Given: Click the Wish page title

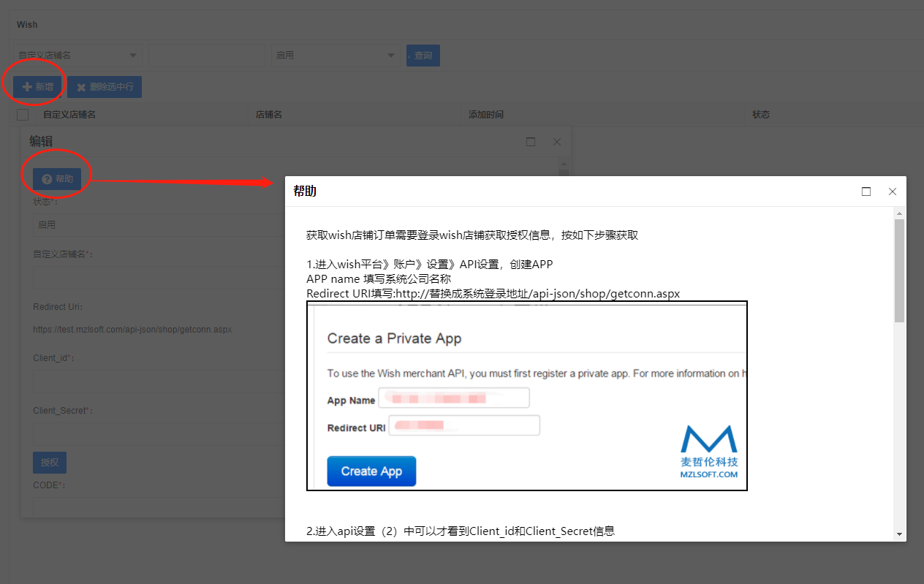Looking at the screenshot, I should [x=27, y=25].
